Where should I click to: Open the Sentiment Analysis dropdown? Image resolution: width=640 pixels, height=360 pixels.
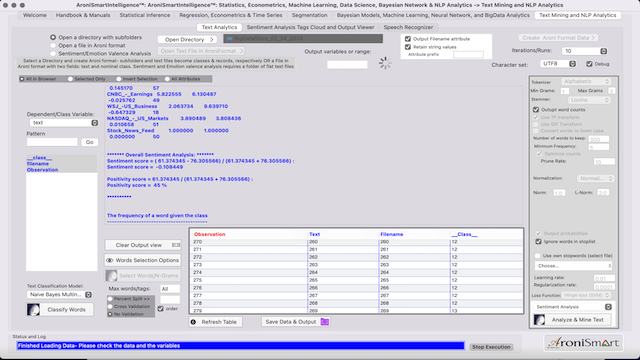(572, 307)
